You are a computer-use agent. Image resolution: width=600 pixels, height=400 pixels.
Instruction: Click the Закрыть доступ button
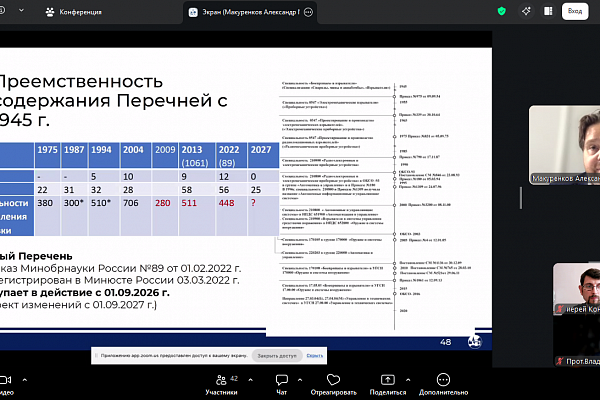point(277,356)
